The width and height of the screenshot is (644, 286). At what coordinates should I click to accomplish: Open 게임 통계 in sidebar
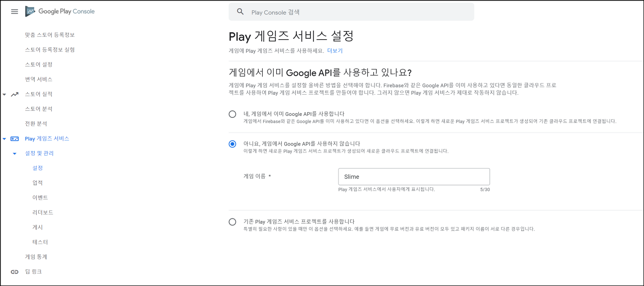tap(36, 257)
